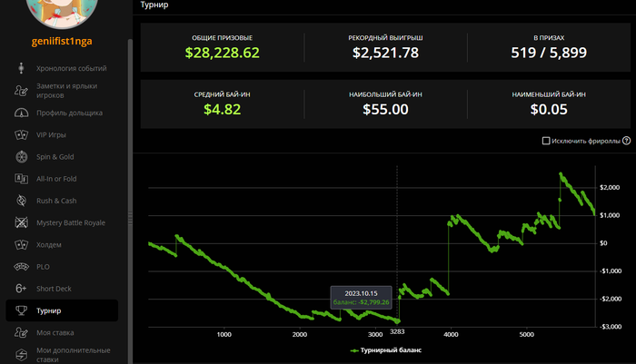Viewport: 636px width, 364px height.
Task: Click the Заметки и ярлыки игроков icon
Action: (x=21, y=91)
